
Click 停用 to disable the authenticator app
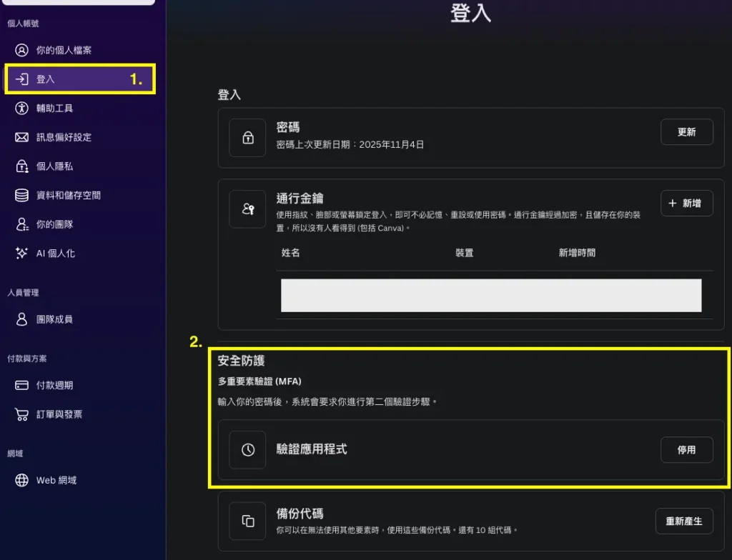[687, 450]
